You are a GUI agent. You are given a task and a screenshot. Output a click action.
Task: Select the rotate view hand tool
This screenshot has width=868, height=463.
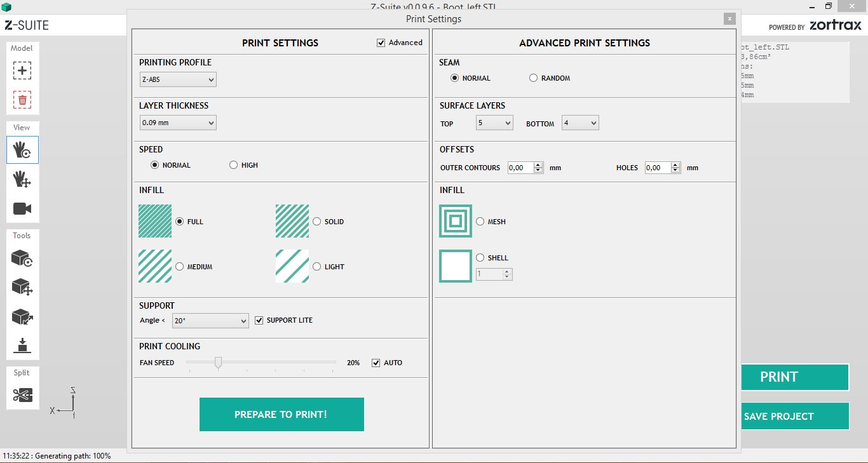pos(22,150)
